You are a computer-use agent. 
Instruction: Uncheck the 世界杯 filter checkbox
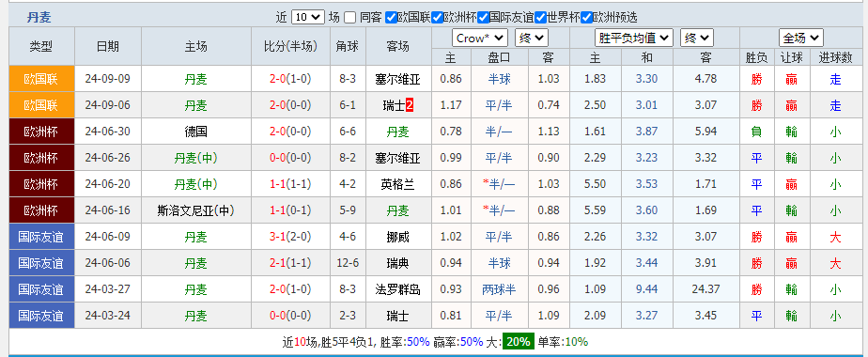[541, 17]
